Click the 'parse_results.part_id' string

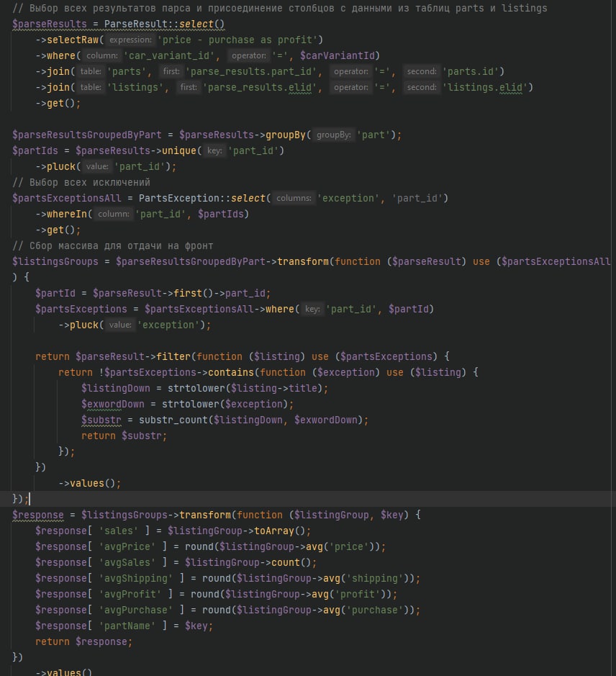pos(251,71)
